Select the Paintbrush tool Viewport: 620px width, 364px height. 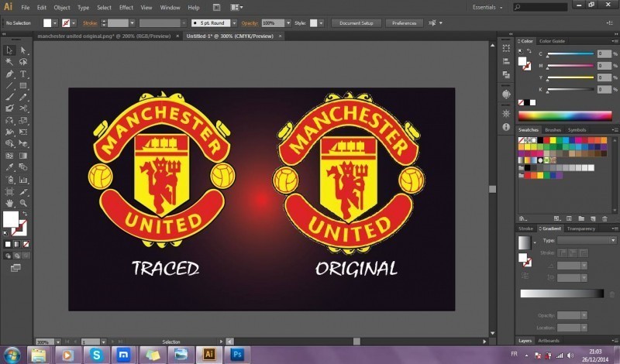coord(9,97)
